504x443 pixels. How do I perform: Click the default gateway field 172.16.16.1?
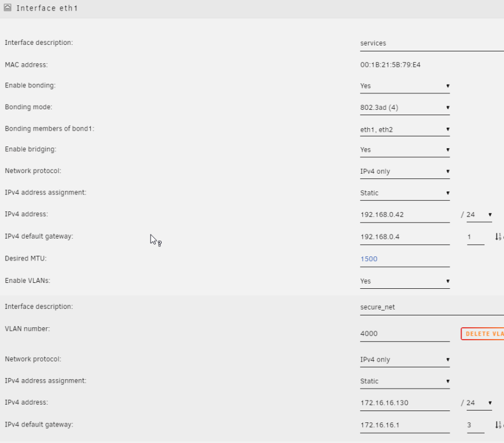point(405,425)
